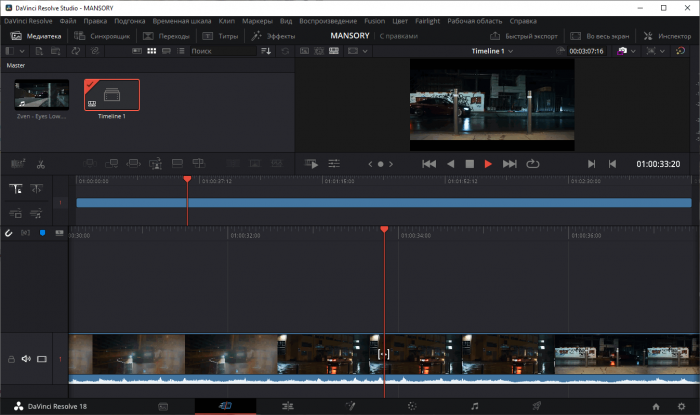Open Fast Review playback icon
This screenshot has height=415, width=700.
tap(311, 164)
